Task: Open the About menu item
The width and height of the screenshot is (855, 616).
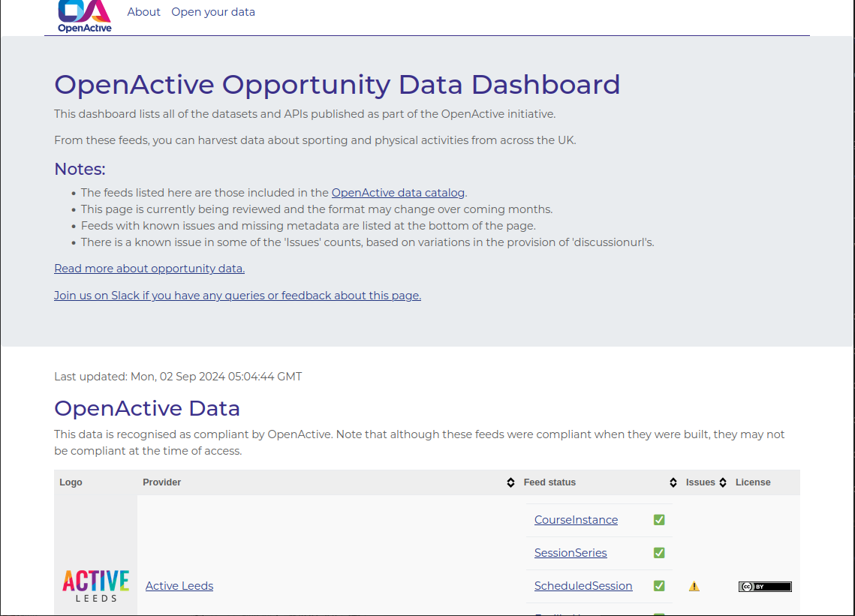Action: 143,12
